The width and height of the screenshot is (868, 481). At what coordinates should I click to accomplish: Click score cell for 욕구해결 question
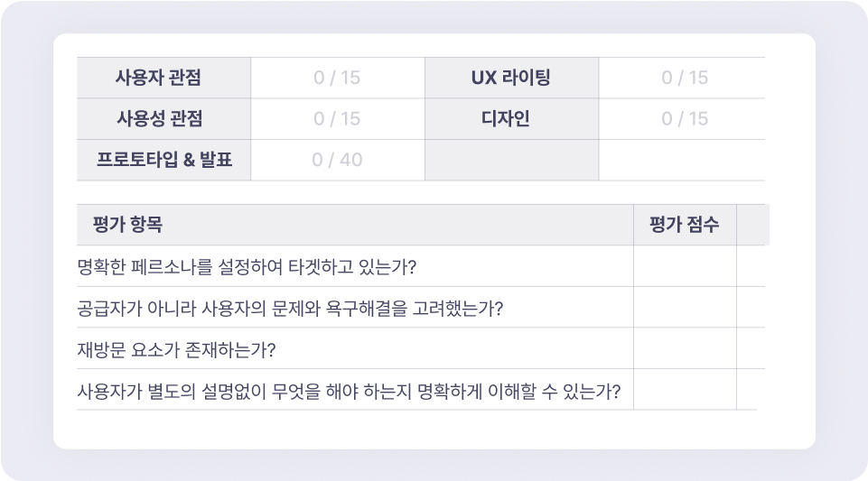(684, 308)
